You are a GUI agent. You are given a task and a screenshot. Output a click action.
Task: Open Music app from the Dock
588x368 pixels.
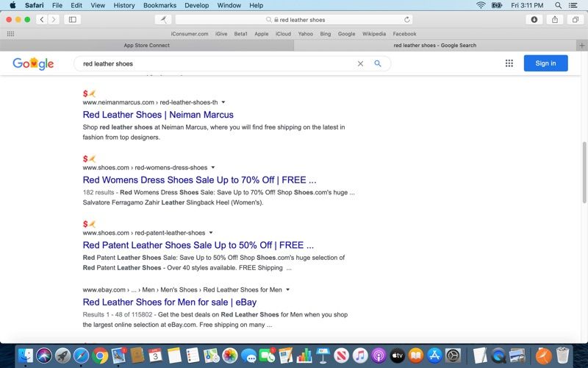[360, 355]
